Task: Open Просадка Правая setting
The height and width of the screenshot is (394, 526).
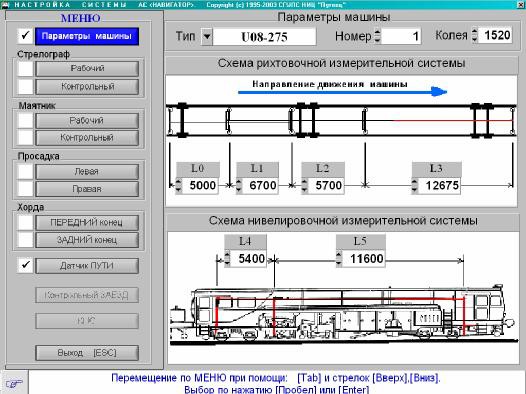Action: coord(87,189)
